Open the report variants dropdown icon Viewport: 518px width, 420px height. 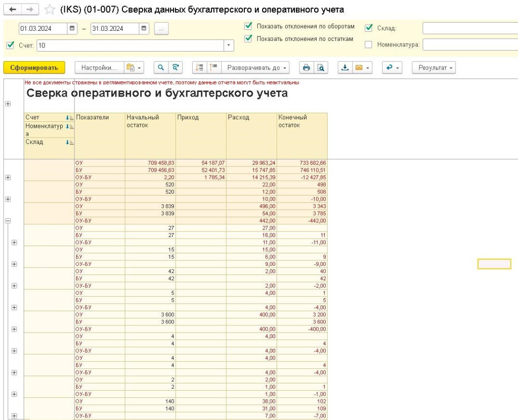134,68
